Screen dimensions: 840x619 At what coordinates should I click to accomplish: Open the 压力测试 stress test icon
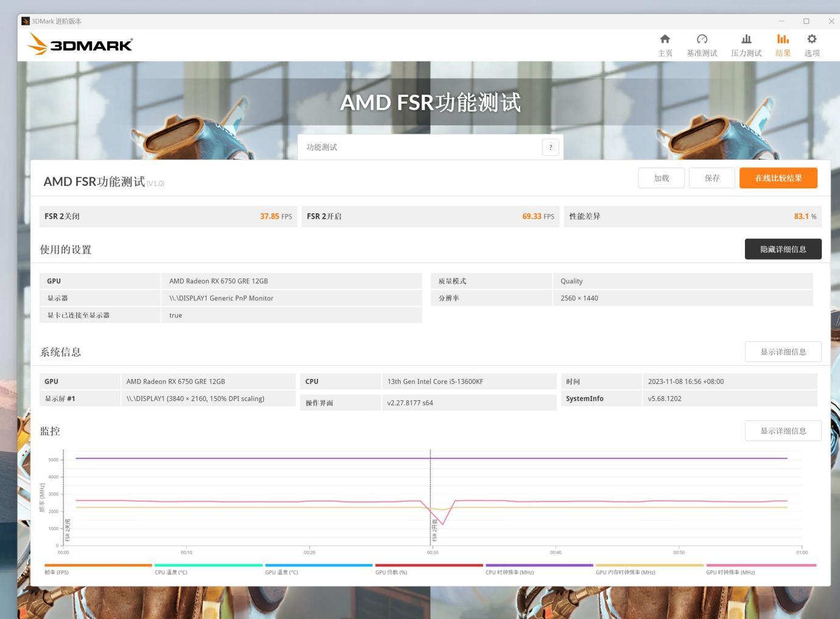click(x=746, y=39)
